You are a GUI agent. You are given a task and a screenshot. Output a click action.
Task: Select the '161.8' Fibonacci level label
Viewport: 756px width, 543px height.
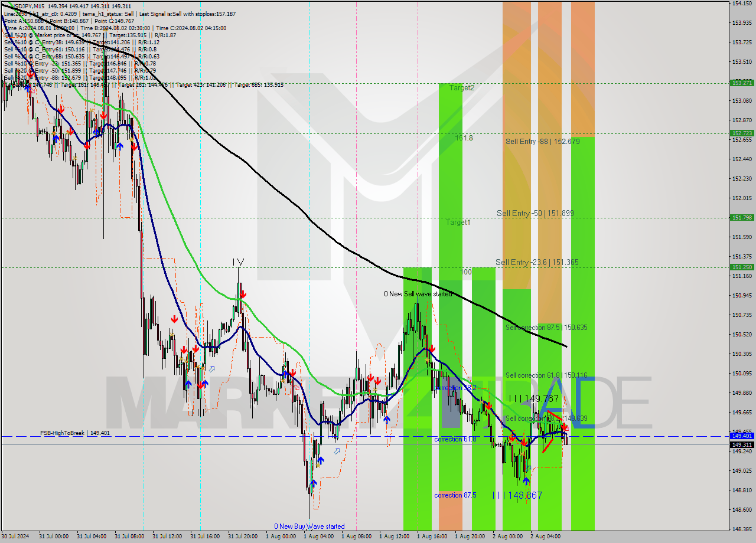click(464, 138)
